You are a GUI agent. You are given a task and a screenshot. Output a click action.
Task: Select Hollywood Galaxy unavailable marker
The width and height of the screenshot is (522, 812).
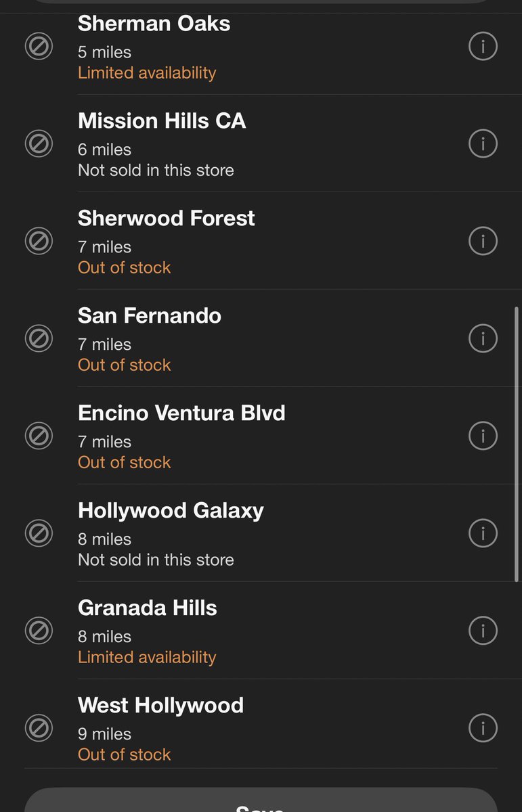pos(39,534)
